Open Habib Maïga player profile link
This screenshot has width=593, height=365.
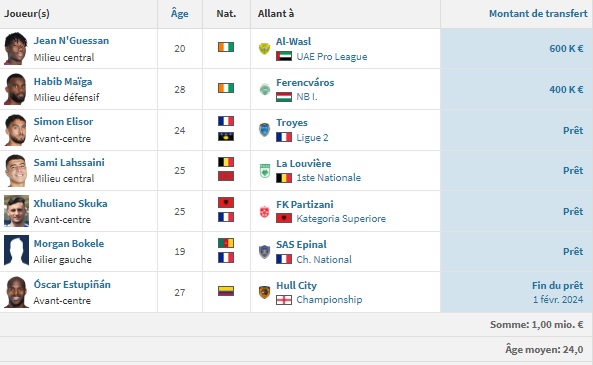[x=63, y=82]
